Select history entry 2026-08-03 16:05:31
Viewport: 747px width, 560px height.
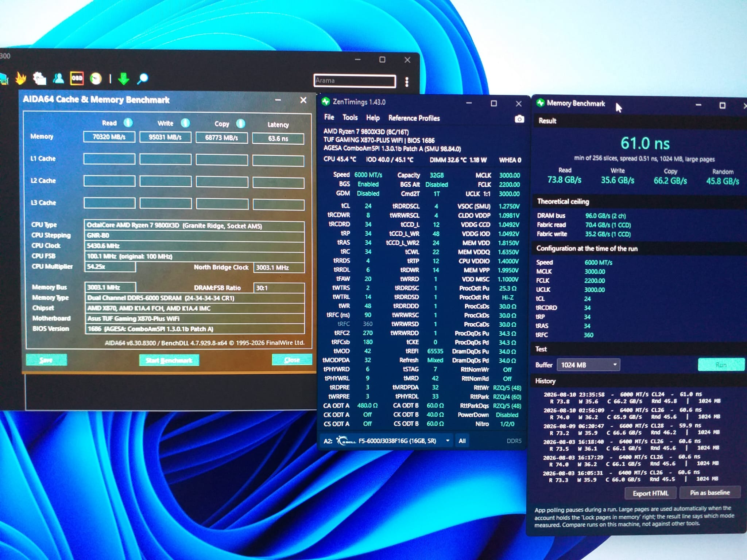pos(630,476)
